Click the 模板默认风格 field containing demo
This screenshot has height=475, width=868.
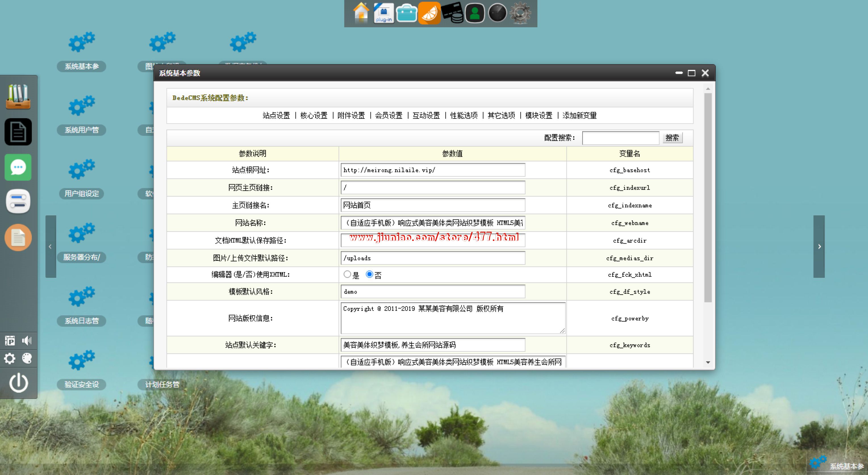(433, 291)
